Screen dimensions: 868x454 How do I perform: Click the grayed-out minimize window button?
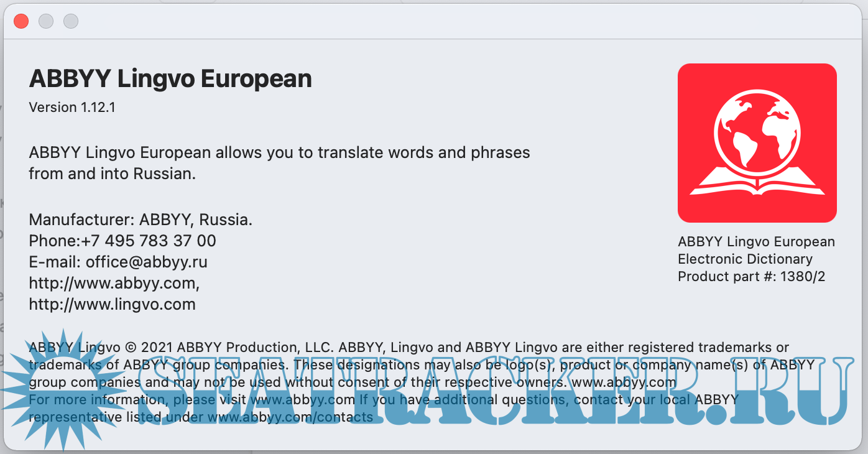(x=46, y=21)
